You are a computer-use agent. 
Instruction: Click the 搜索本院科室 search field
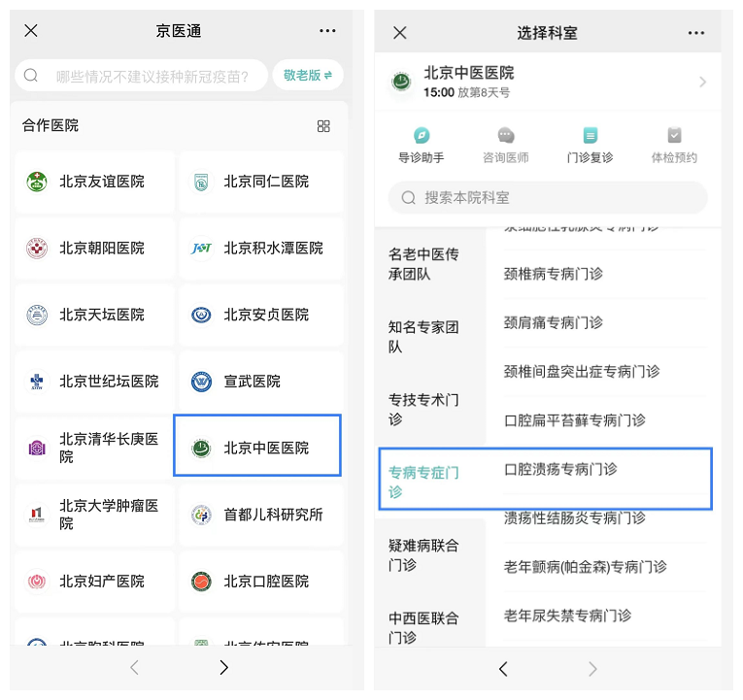(548, 197)
